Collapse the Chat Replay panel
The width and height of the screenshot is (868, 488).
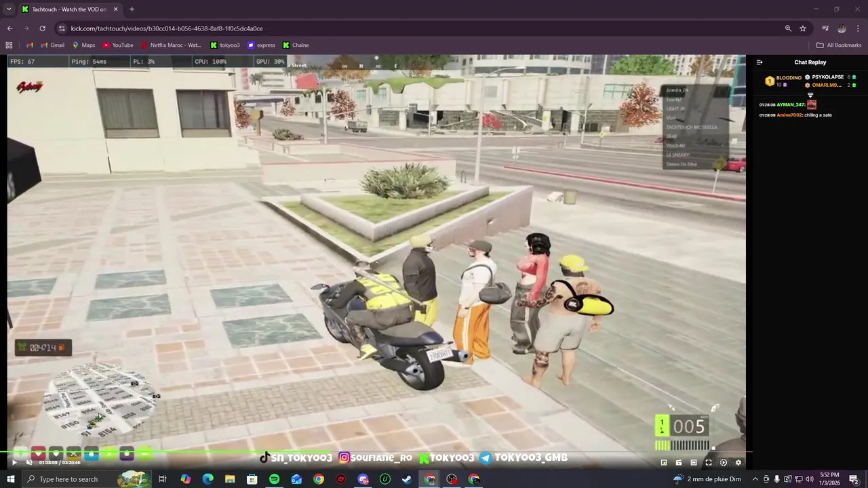[x=759, y=62]
